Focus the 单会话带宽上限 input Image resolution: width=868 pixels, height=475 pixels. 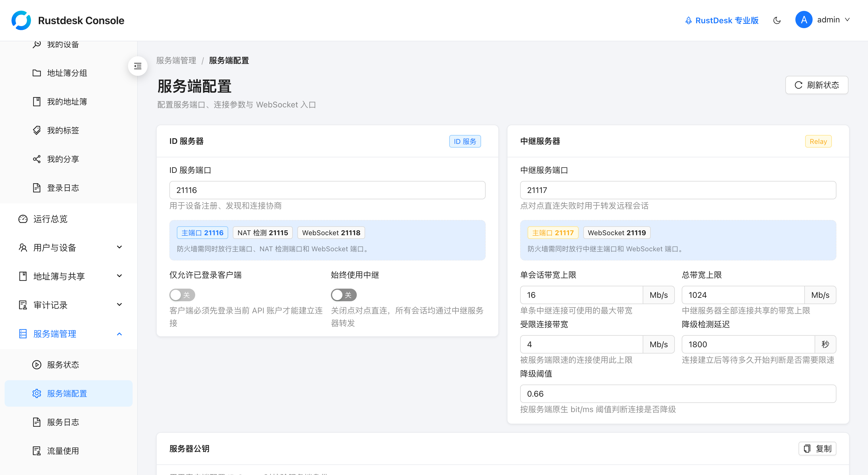(x=581, y=295)
